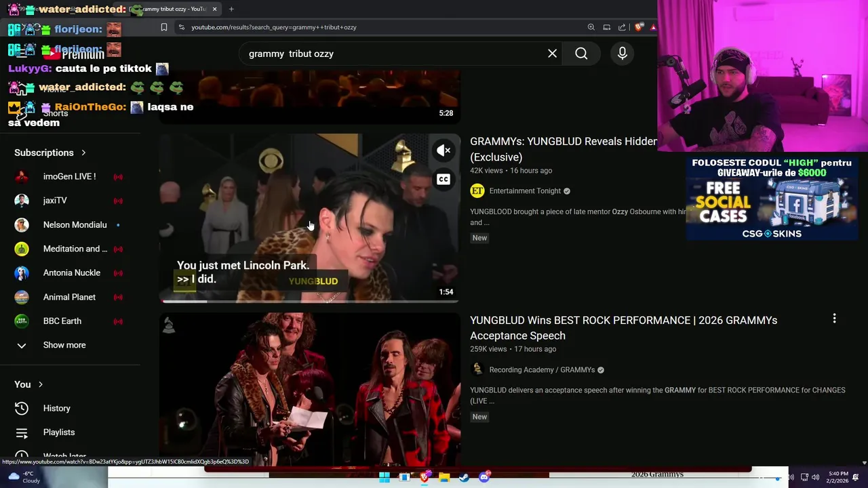
Task: Open Brave Rewards triangle icon
Action: pyautogui.click(x=653, y=27)
